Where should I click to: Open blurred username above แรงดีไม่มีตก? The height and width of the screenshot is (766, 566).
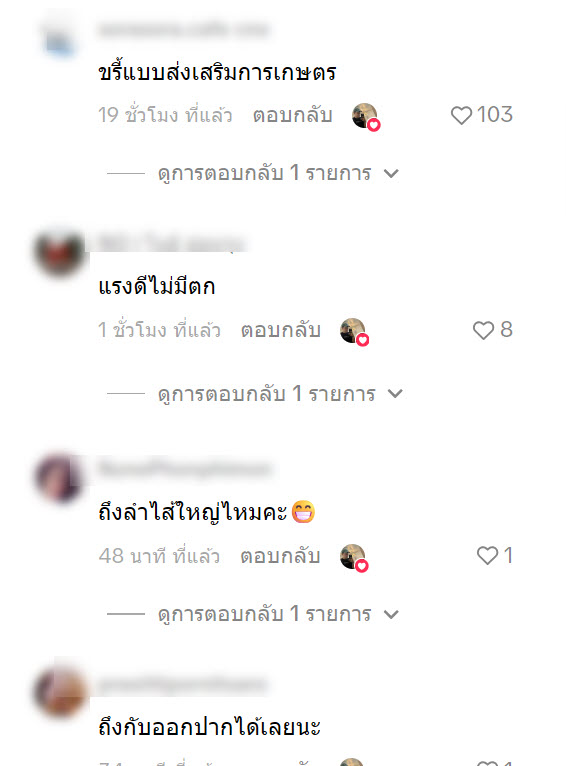click(171, 243)
